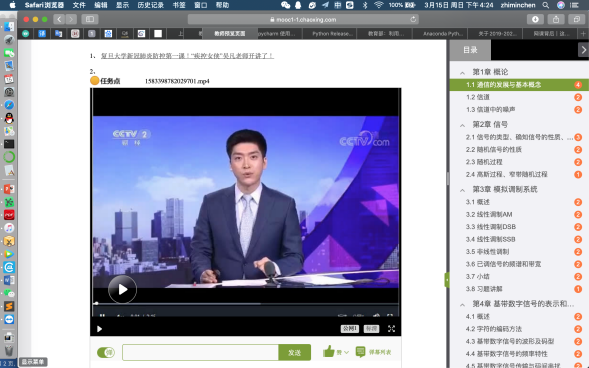Open the 弹幕列表 danmaku list icon
Viewport: 589px width, 368px height.
[x=360, y=351]
